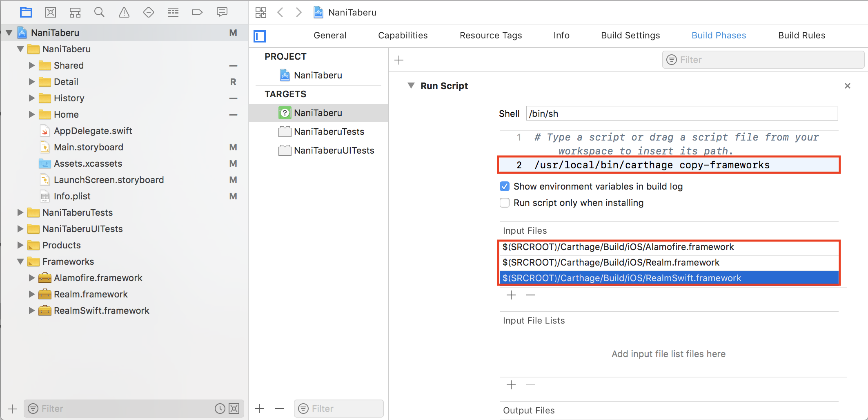Click the Shell path field
This screenshot has width=868, height=420.
682,114
